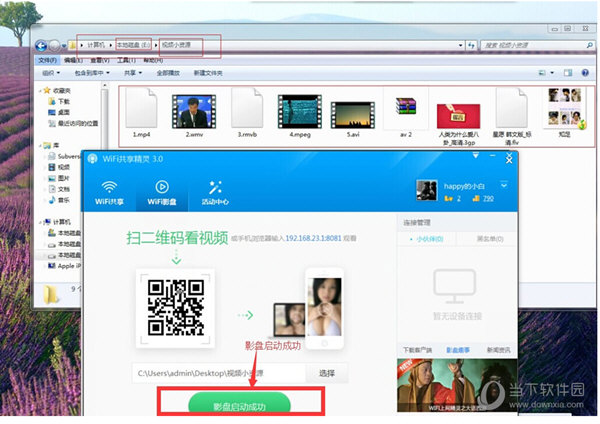Image resolution: width=600 pixels, height=424 pixels.
Task: Open the 下载客户端 tab above the promo banner
Action: point(417,350)
